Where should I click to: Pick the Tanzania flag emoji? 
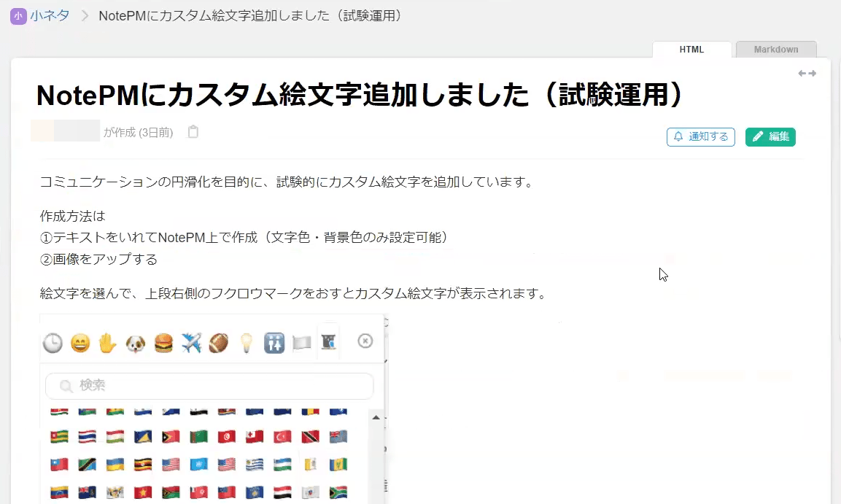(x=87, y=465)
